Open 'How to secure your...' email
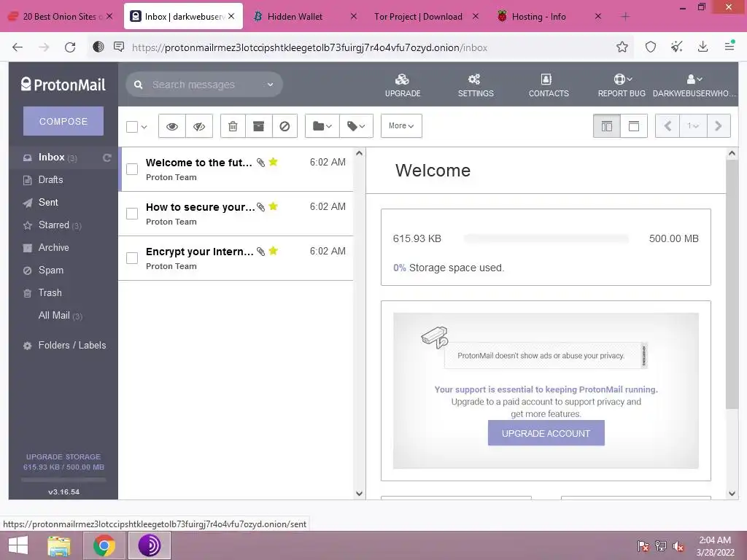The height and width of the screenshot is (560, 747). pyautogui.click(x=236, y=214)
